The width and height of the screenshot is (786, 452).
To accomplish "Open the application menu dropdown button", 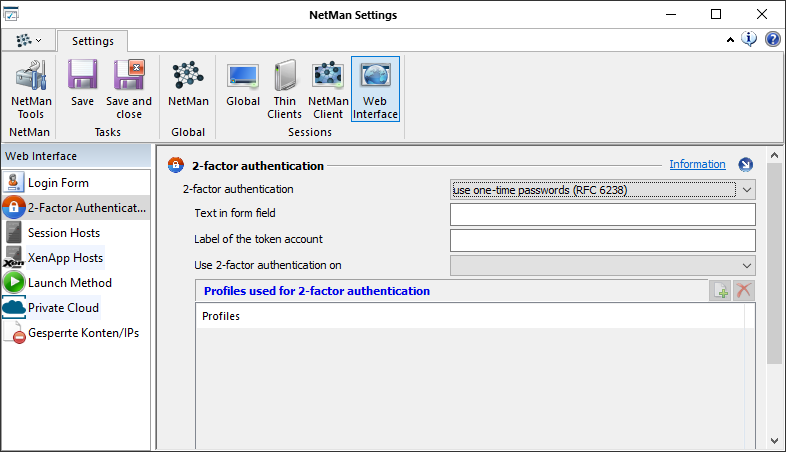I will coord(28,40).
